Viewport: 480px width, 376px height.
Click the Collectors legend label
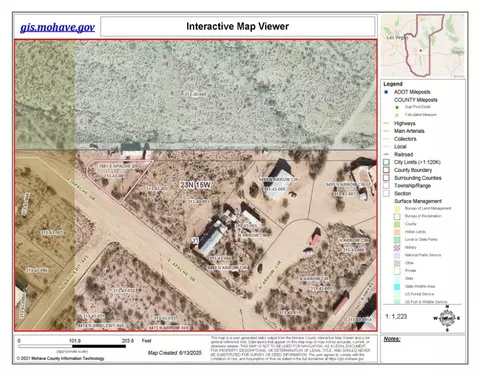coord(405,139)
